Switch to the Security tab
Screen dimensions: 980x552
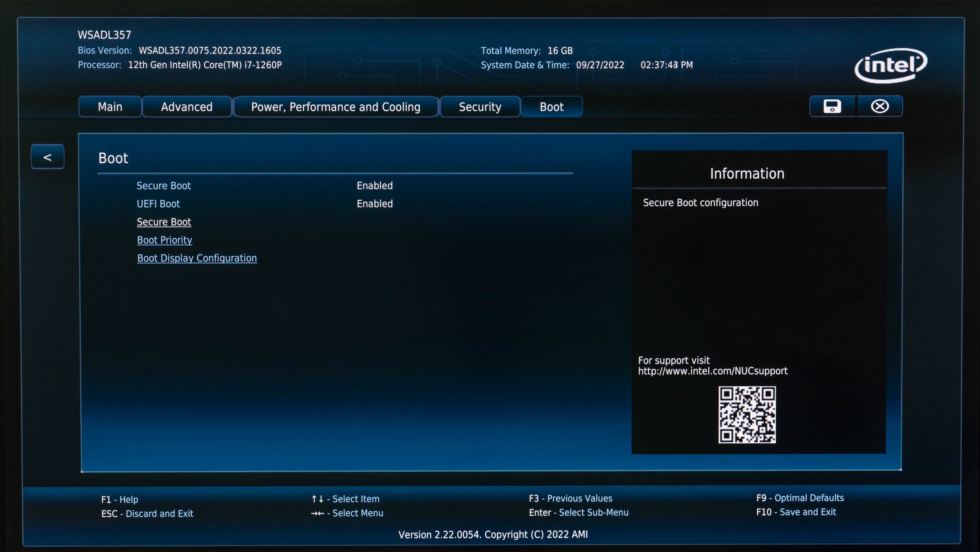click(x=480, y=107)
